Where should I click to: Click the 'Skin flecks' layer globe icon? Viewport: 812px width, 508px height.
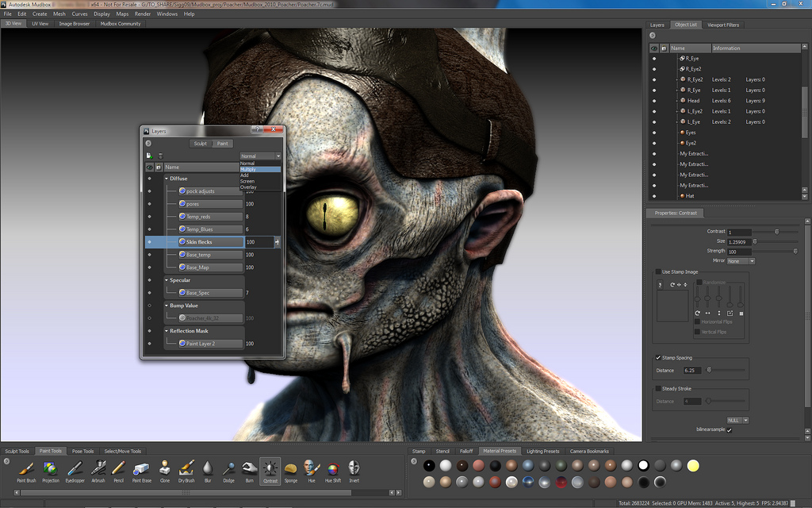tap(182, 241)
